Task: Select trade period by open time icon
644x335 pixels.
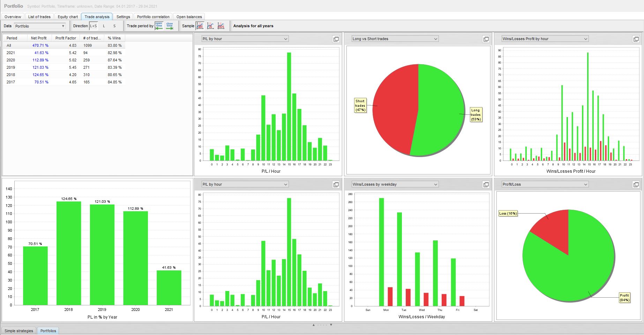Action: point(159,26)
